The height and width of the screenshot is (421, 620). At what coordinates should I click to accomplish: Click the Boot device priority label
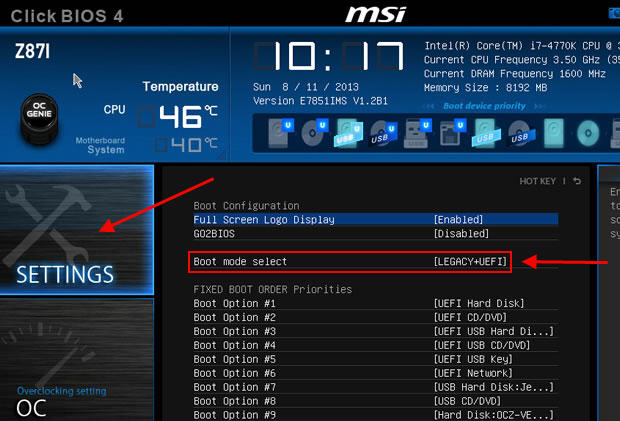[484, 106]
